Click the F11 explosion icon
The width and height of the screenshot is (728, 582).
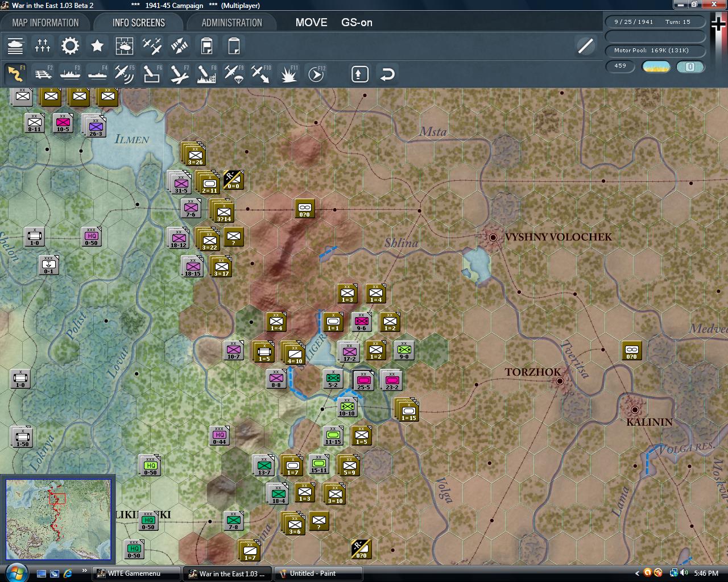click(x=288, y=74)
